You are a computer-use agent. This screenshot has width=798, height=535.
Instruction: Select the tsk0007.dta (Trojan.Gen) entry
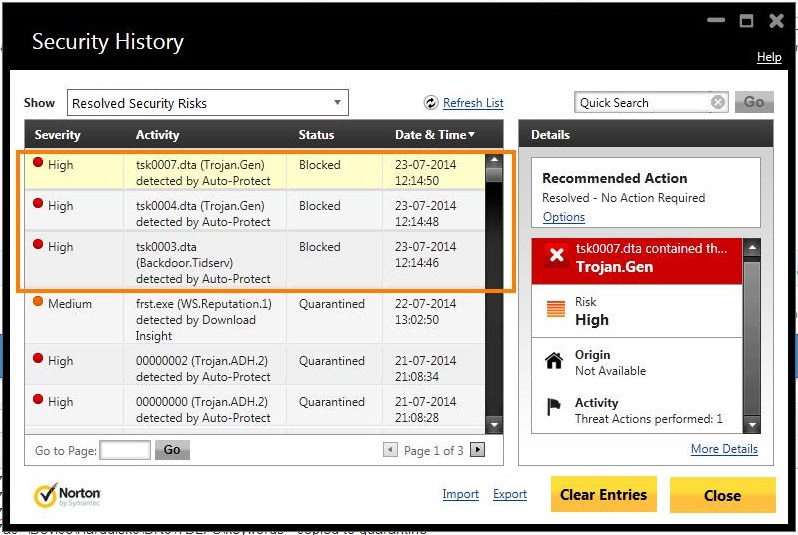pyautogui.click(x=254, y=172)
